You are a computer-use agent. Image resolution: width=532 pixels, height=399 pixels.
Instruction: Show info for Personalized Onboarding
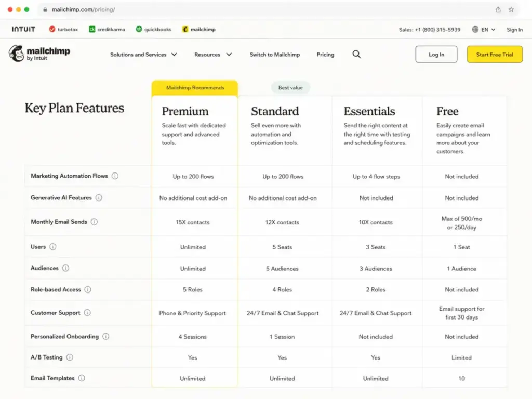click(x=106, y=336)
